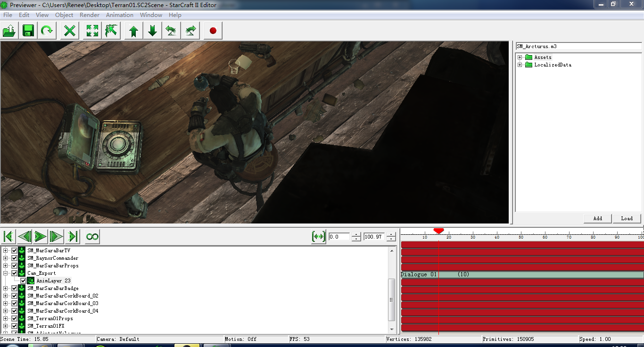Uncheck the SM_MarSaraBarProps checkbox
Image resolution: width=644 pixels, height=347 pixels.
point(14,265)
